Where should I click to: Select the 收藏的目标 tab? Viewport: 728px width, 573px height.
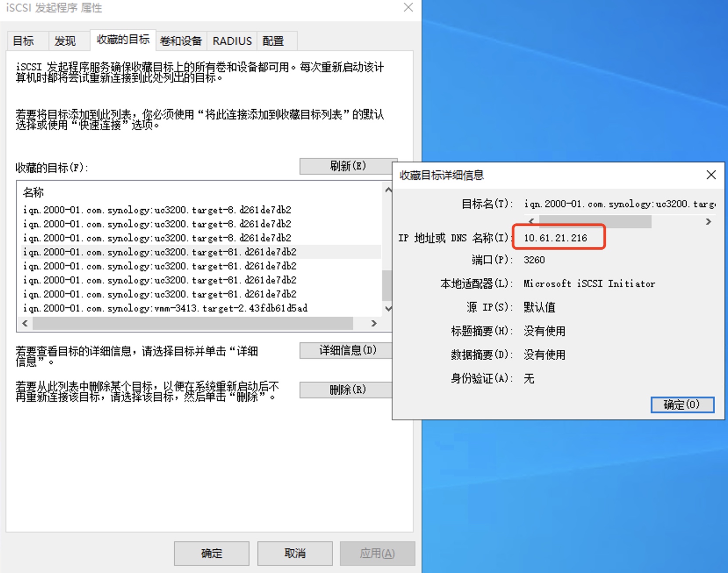tap(123, 39)
